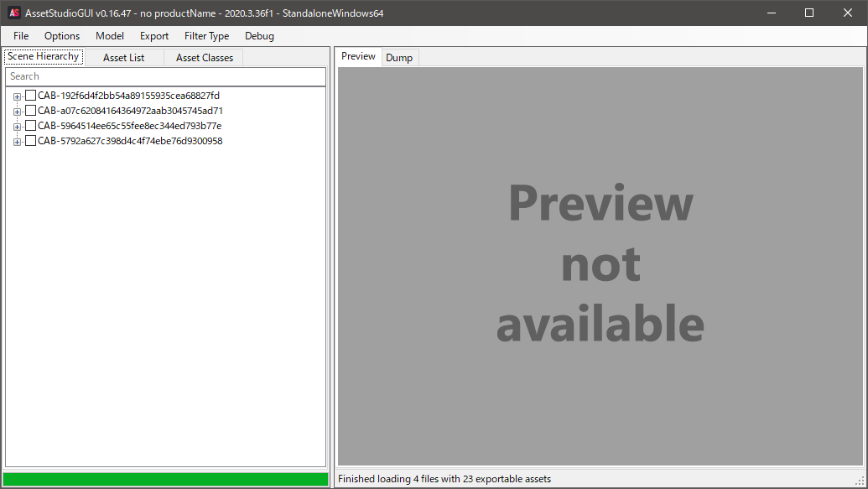
Task: Open the Filter Type menu
Action: pyautogui.click(x=206, y=36)
